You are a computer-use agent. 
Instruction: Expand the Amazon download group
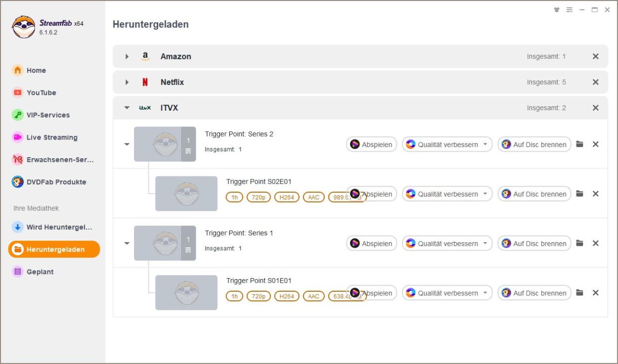coord(127,57)
